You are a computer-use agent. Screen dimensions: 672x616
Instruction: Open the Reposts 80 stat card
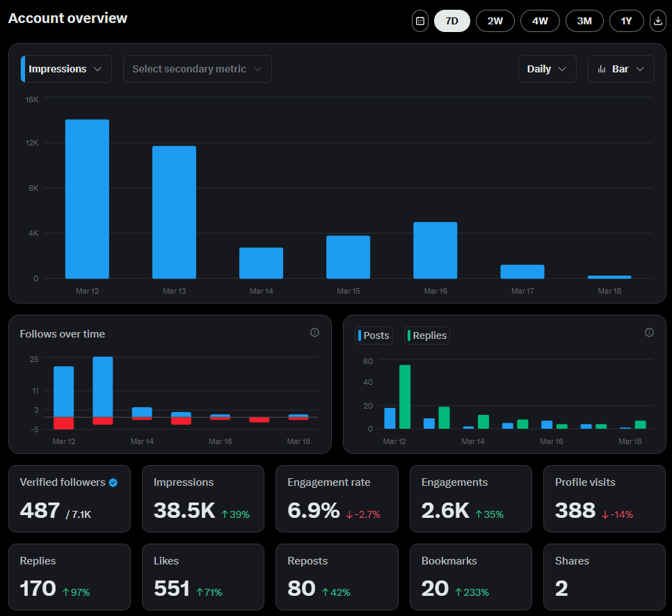pyautogui.click(x=337, y=577)
